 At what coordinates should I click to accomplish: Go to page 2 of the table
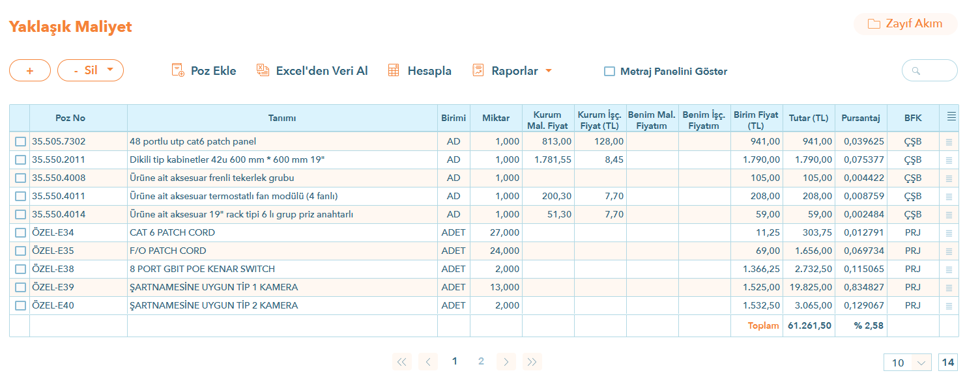tap(481, 361)
